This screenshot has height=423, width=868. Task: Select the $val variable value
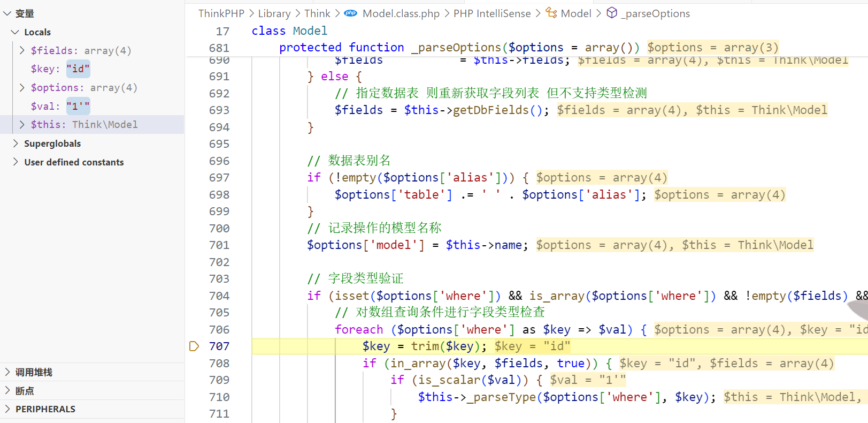(x=78, y=106)
